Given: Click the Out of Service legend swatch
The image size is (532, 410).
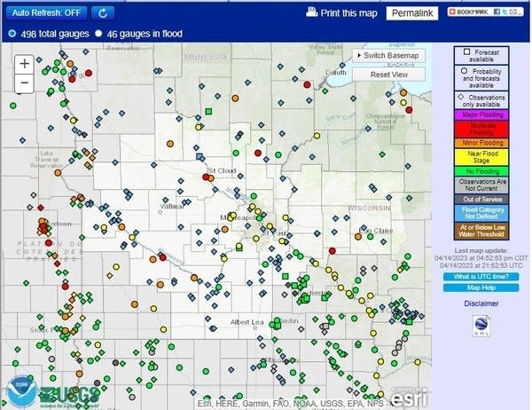Looking at the screenshot, I should click(x=481, y=199).
